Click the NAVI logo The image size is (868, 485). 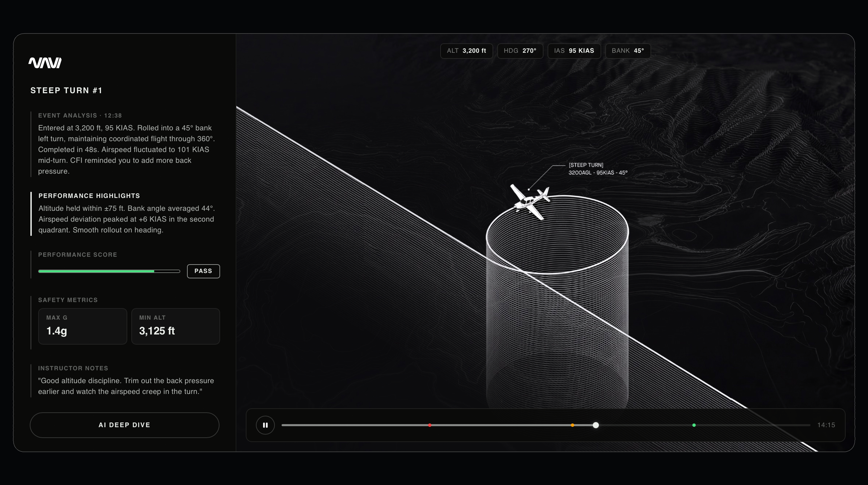[x=45, y=63]
